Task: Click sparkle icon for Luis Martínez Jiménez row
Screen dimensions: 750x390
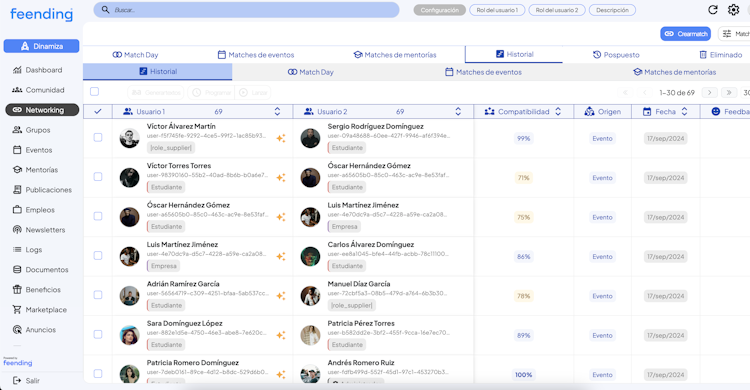Action: [281, 256]
